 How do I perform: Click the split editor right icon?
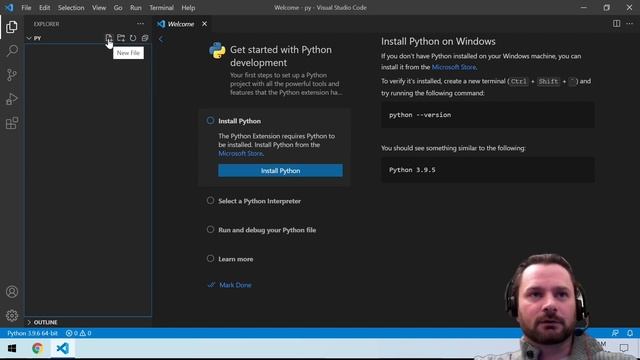[x=616, y=24]
